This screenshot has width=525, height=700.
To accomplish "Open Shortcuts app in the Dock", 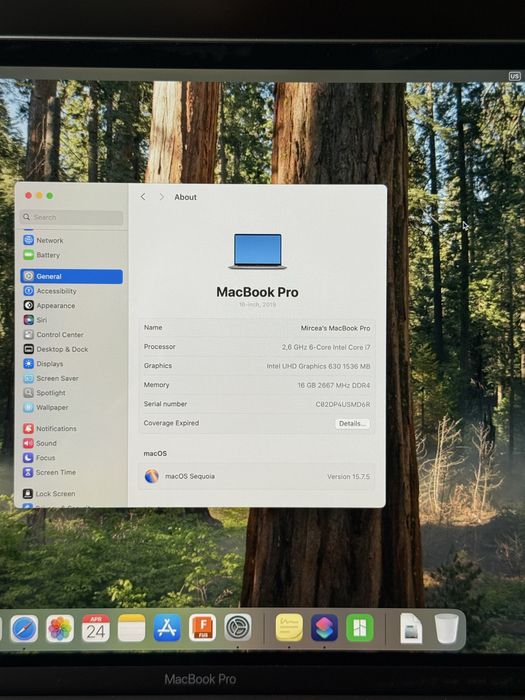I will [x=324, y=628].
